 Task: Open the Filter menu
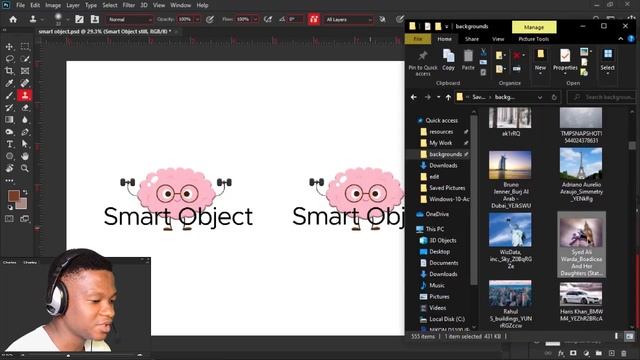tap(129, 5)
